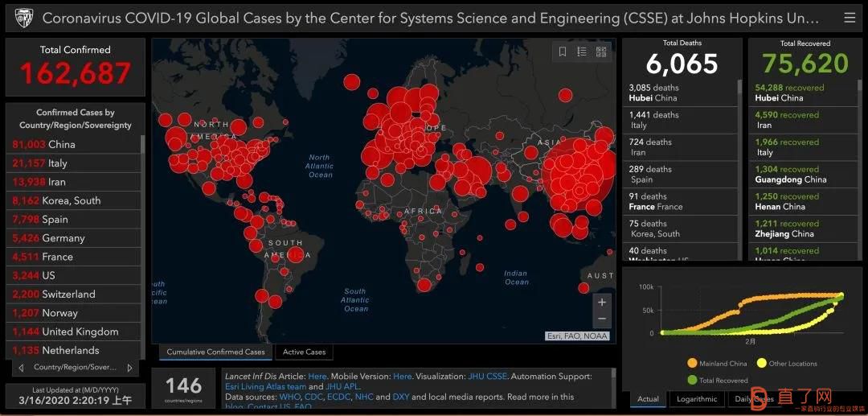
Task: Open the Esri Living Atlas team link
Action: [x=266, y=387]
